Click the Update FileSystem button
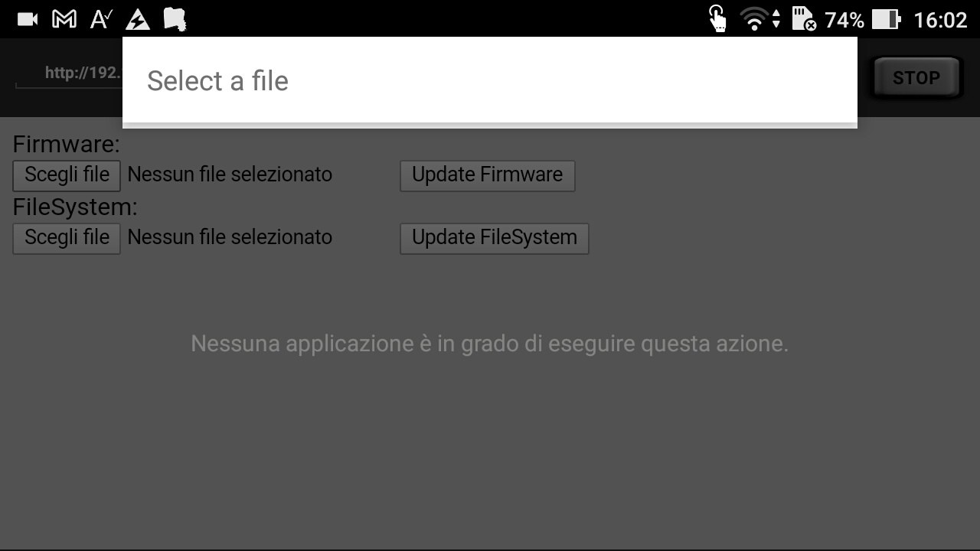 point(494,238)
